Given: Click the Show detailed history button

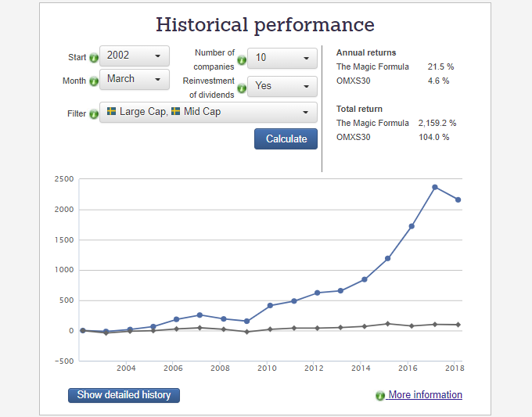Looking at the screenshot, I should point(124,395).
